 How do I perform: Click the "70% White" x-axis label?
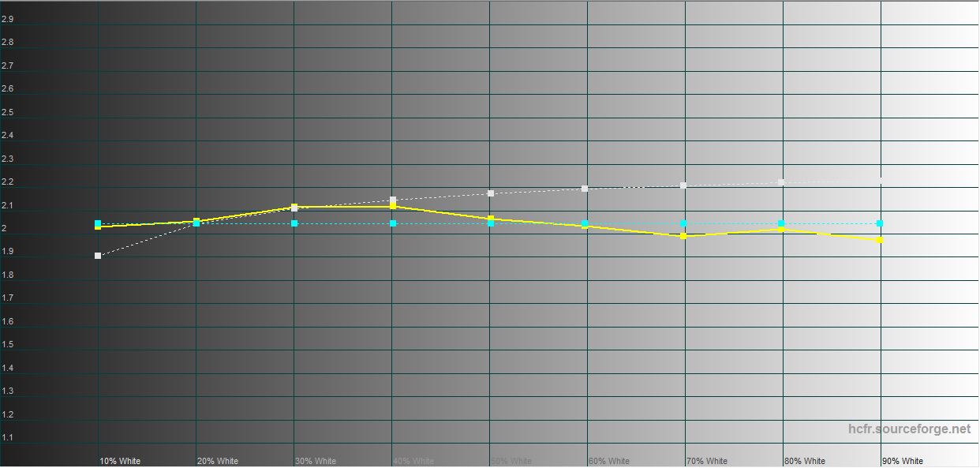coord(707,461)
